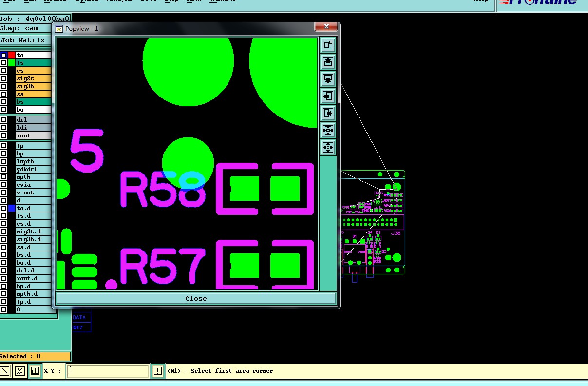Pan the Popview right with the right-arrow icon

[328, 113]
